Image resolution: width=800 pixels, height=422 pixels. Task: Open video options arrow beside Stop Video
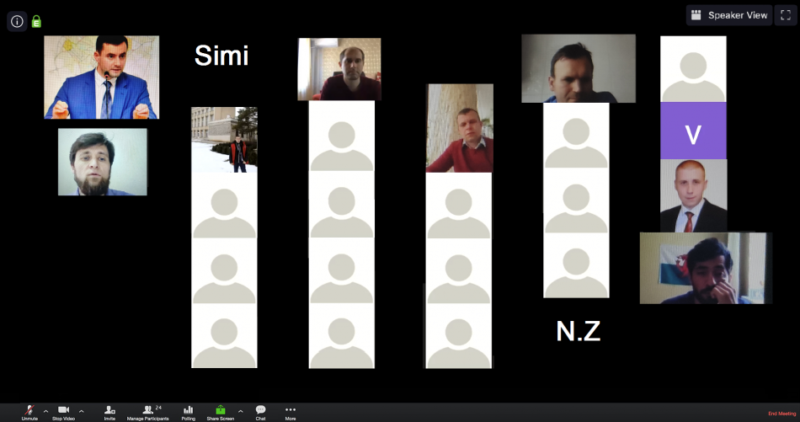tap(81, 411)
